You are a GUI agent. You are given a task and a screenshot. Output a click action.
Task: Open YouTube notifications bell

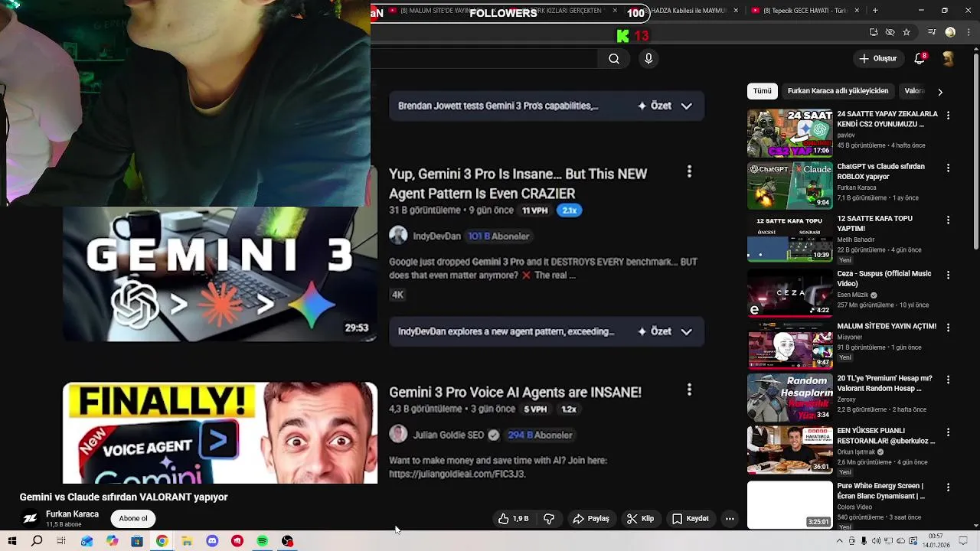coord(920,59)
